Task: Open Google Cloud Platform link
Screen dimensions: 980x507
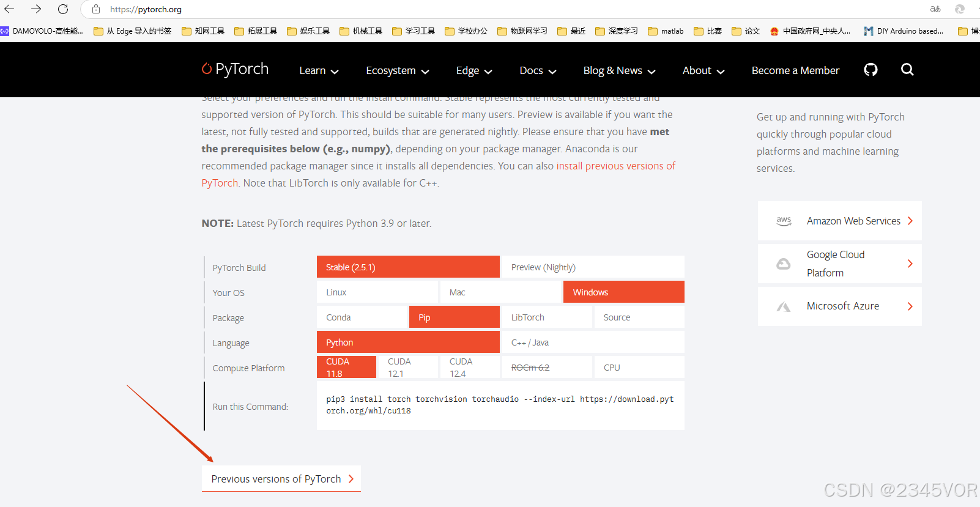Action: pyautogui.click(x=839, y=264)
